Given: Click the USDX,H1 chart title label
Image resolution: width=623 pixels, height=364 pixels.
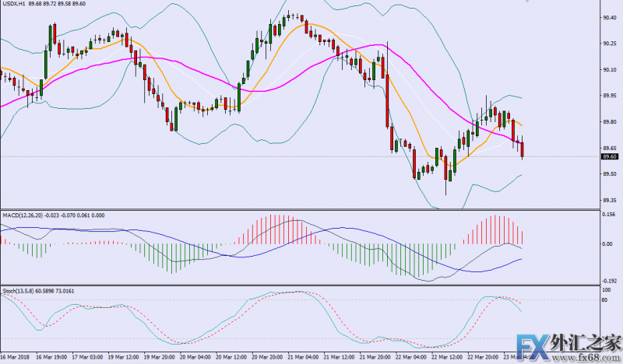Looking at the screenshot, I should pos(17,5).
